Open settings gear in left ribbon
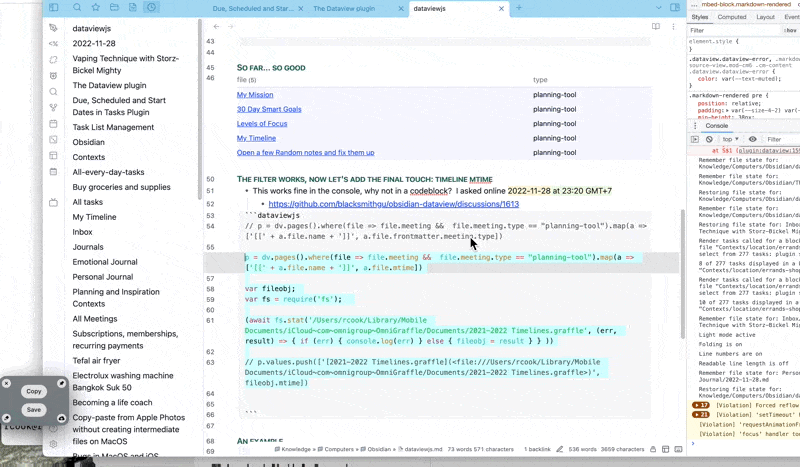Viewport: 800px width, 467px height. tap(53, 444)
